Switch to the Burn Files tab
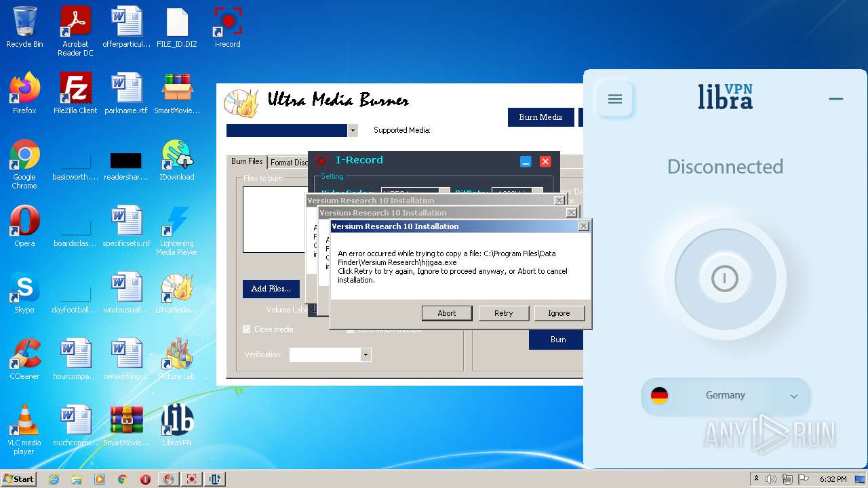This screenshot has height=488, width=868. point(247,161)
